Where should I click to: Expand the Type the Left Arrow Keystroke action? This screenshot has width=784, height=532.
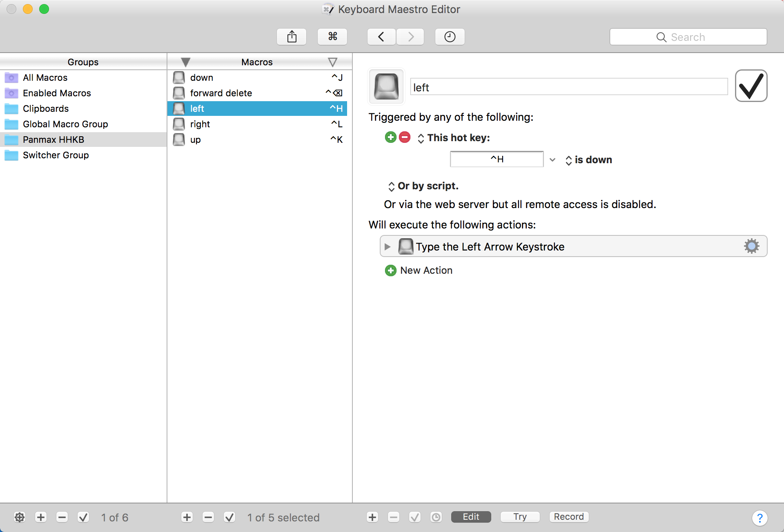click(388, 246)
